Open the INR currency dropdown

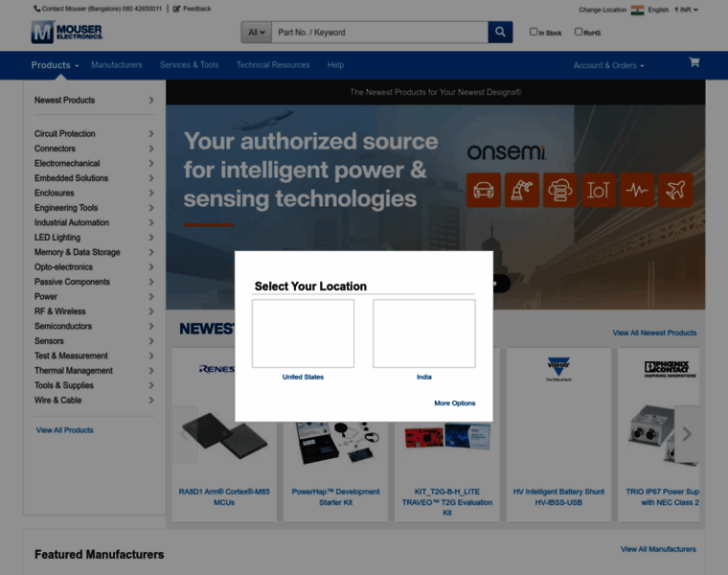(x=686, y=10)
